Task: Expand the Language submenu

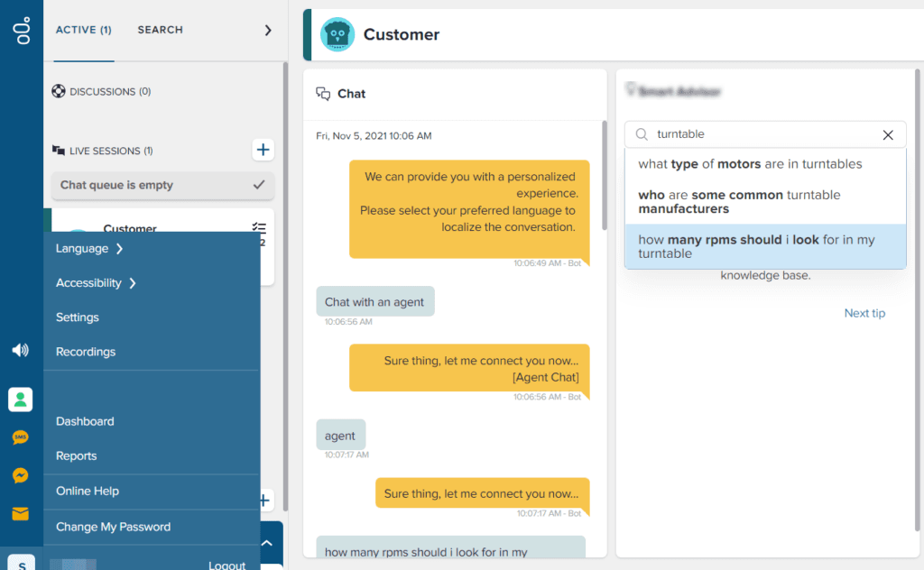Action: [88, 249]
